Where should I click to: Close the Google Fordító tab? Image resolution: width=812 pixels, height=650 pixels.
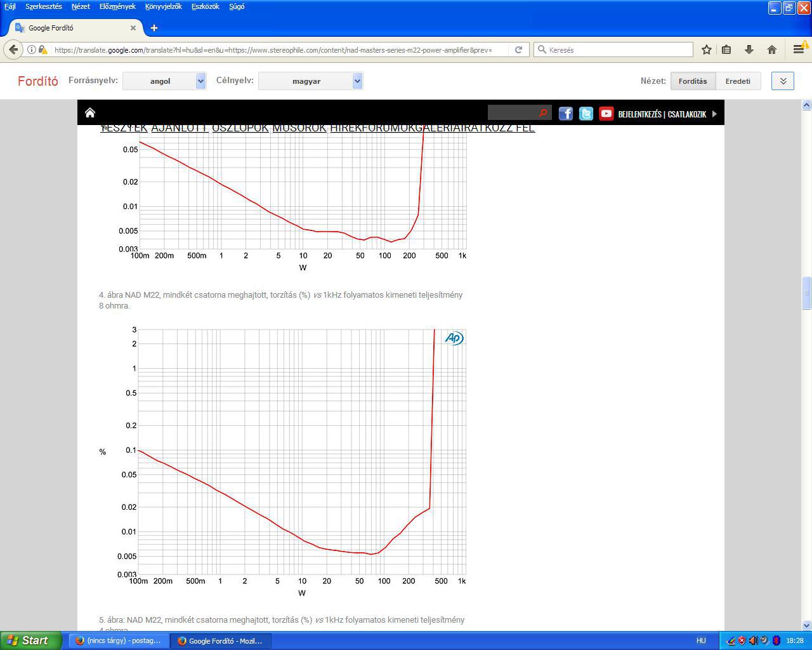pyautogui.click(x=133, y=28)
